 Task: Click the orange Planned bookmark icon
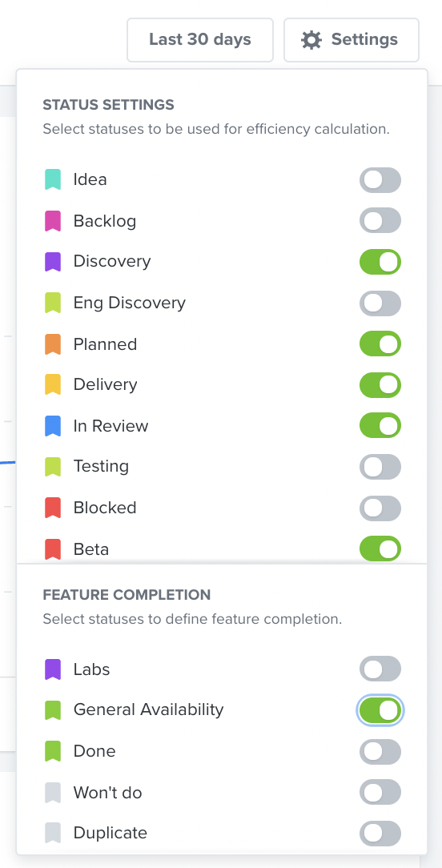coord(53,344)
